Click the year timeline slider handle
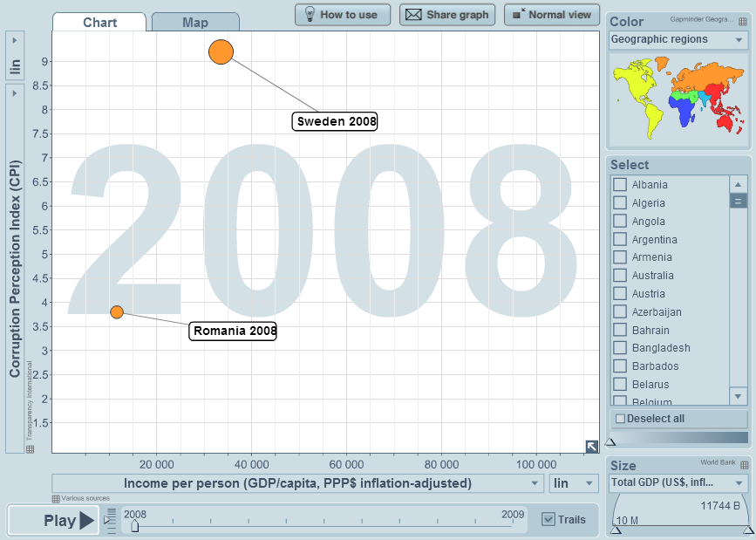The image size is (756, 540). (134, 526)
